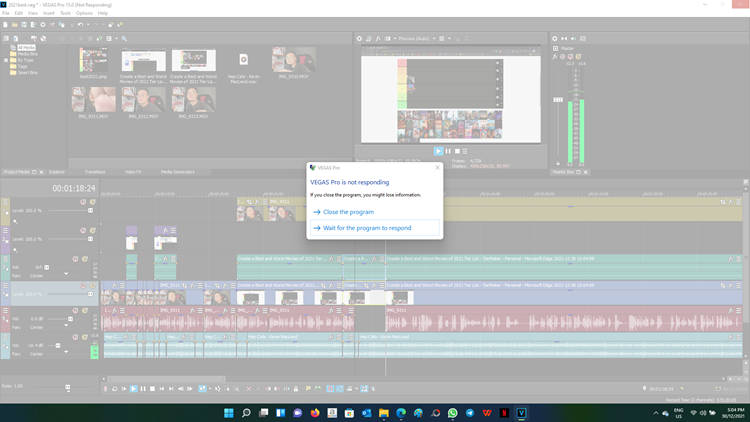
Task: Toggle mute on top video track
Action: tap(83, 202)
